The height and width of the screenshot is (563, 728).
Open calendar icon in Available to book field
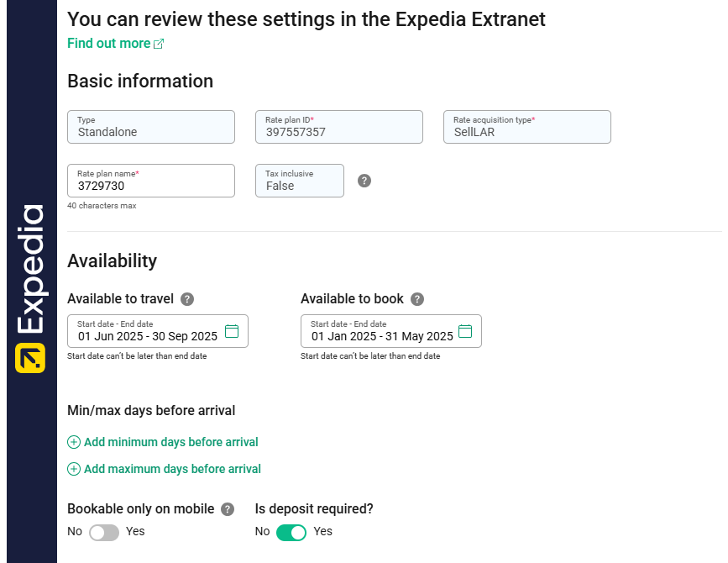click(464, 331)
